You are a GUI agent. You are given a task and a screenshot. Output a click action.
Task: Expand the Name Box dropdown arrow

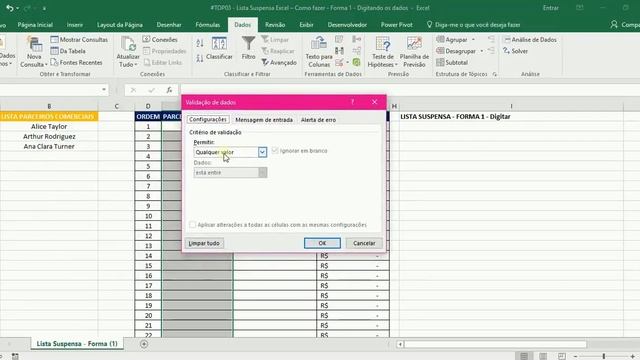click(104, 90)
